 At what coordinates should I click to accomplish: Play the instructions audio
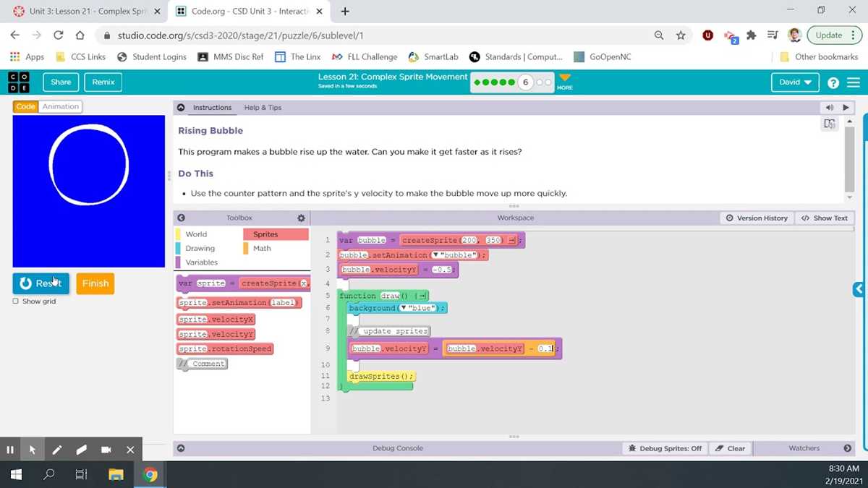click(846, 108)
